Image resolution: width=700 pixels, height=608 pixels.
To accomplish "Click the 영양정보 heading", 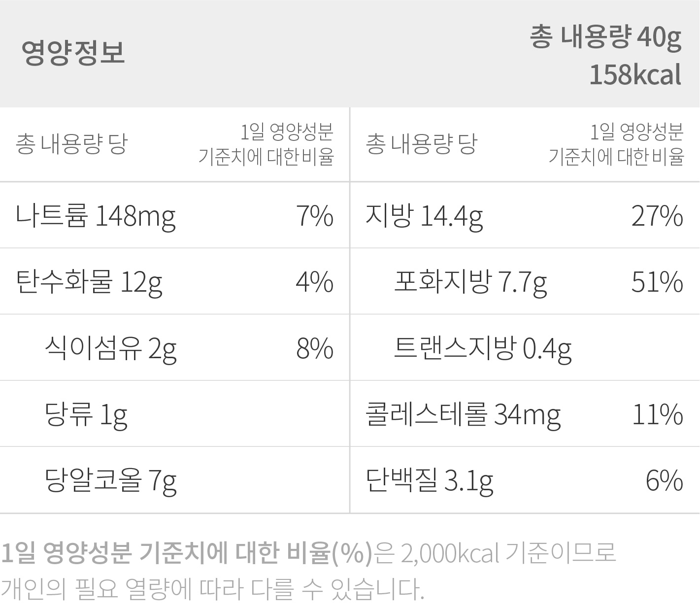I will 73,53.
